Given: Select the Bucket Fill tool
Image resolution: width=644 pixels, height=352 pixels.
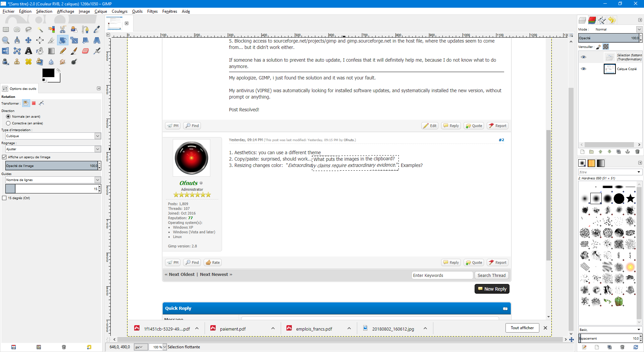Looking at the screenshot, I should [40, 51].
